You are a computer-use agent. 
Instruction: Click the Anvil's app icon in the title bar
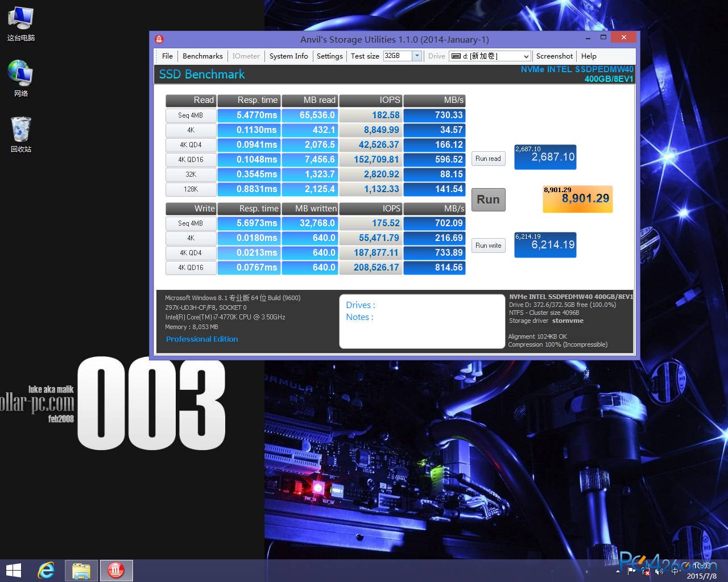point(159,39)
